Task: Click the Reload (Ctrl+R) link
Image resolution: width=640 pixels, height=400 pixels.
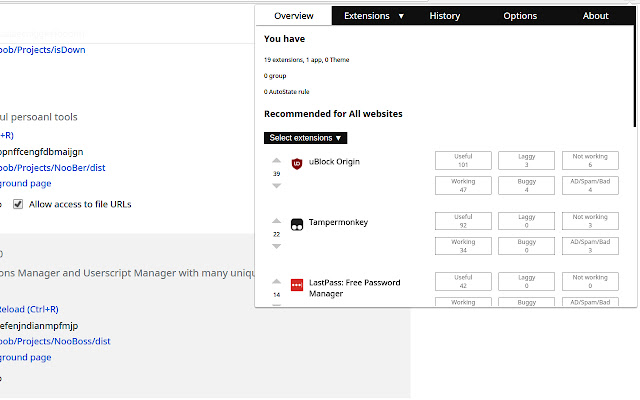Action: point(29,309)
